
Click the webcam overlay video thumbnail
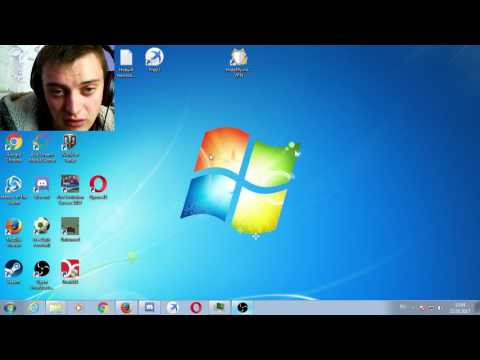pos(57,88)
